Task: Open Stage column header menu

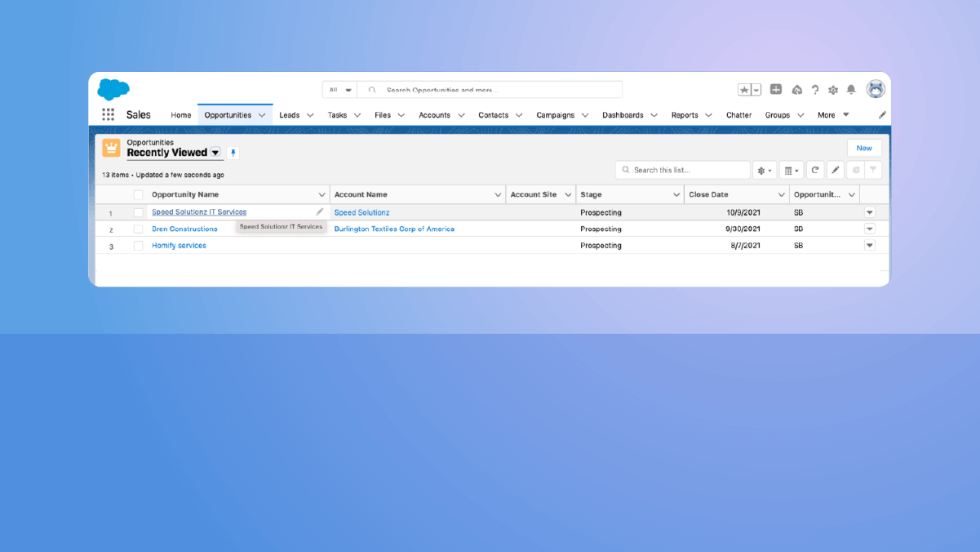Action: click(x=676, y=195)
